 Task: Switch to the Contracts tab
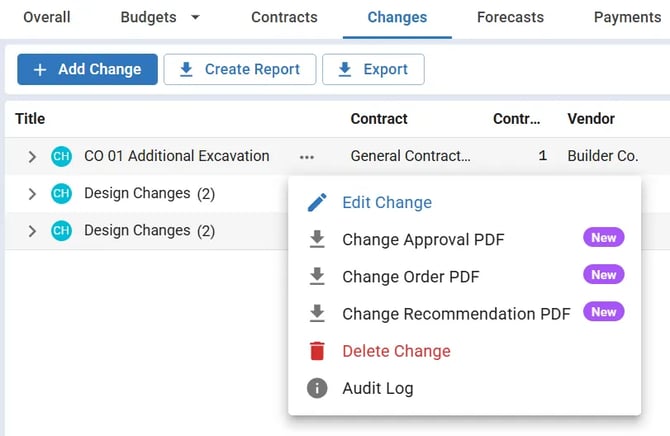284,17
